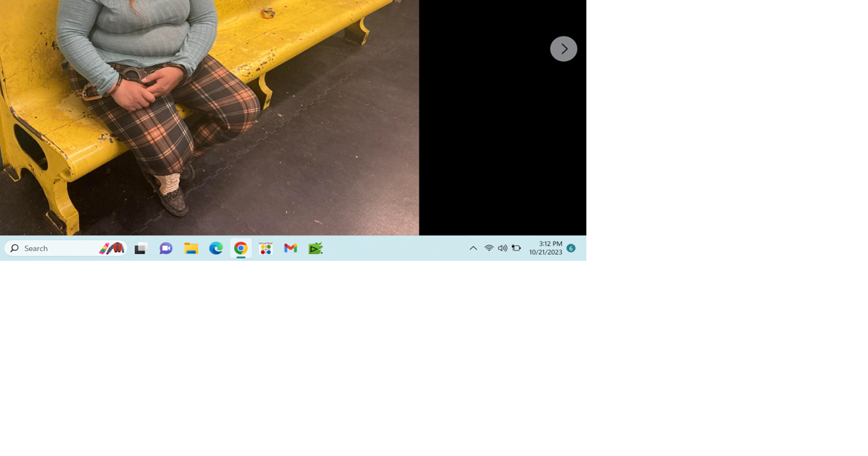The width and height of the screenshot is (868, 456).
Task: Open Task View from the taskbar
Action: click(x=141, y=249)
